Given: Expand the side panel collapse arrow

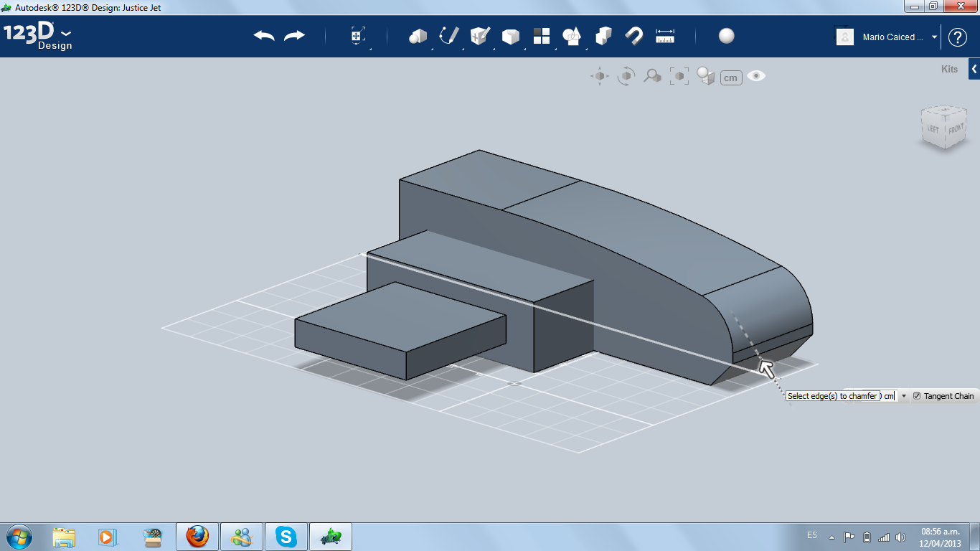Looking at the screenshot, I should [974, 70].
